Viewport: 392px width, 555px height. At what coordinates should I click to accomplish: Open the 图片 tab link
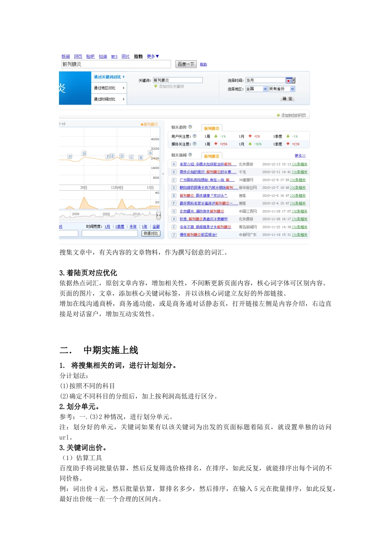pos(126,57)
